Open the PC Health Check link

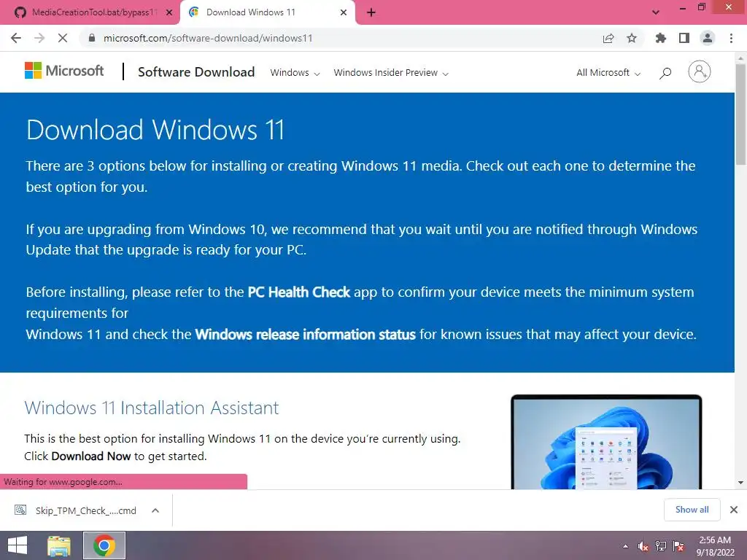298,292
